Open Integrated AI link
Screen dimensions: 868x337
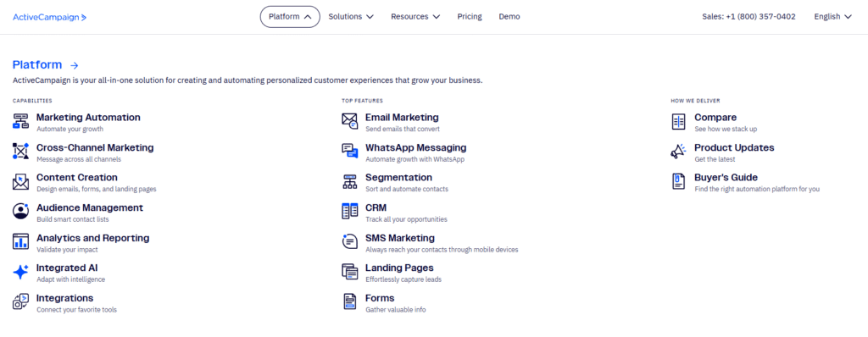coord(67,268)
